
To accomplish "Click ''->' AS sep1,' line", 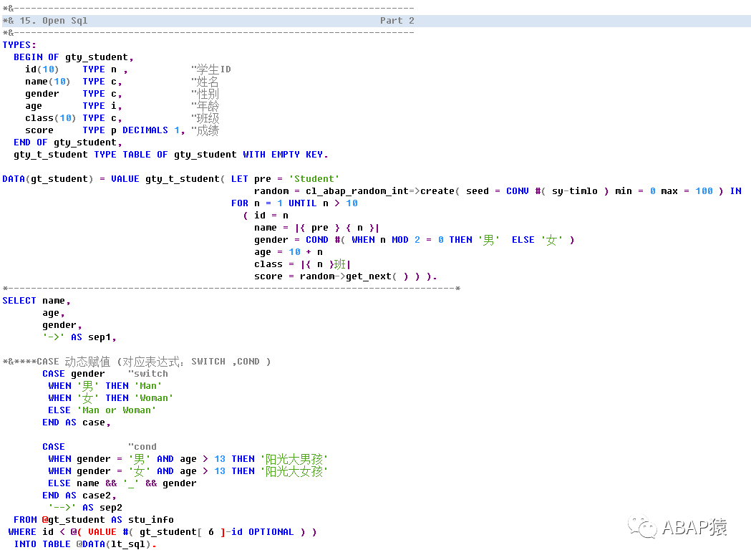I will pyautogui.click(x=79, y=337).
